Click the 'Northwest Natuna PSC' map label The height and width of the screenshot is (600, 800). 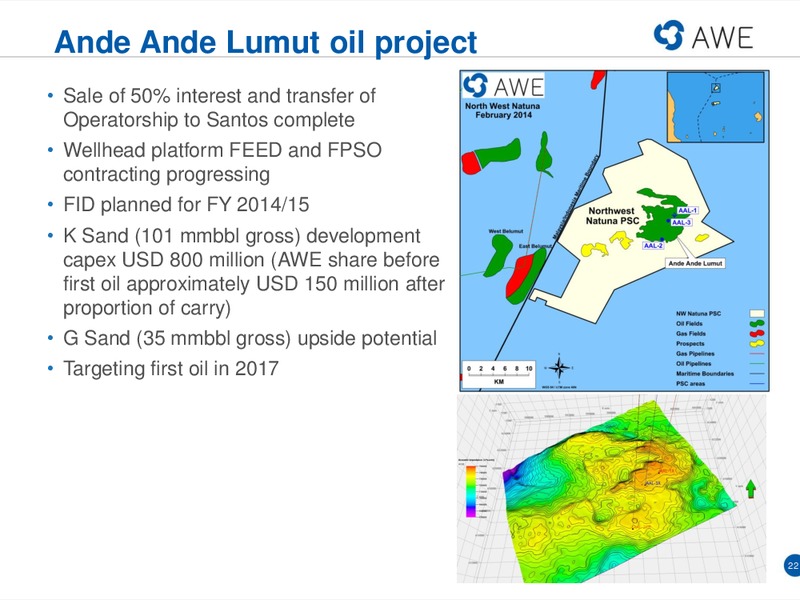(612, 216)
